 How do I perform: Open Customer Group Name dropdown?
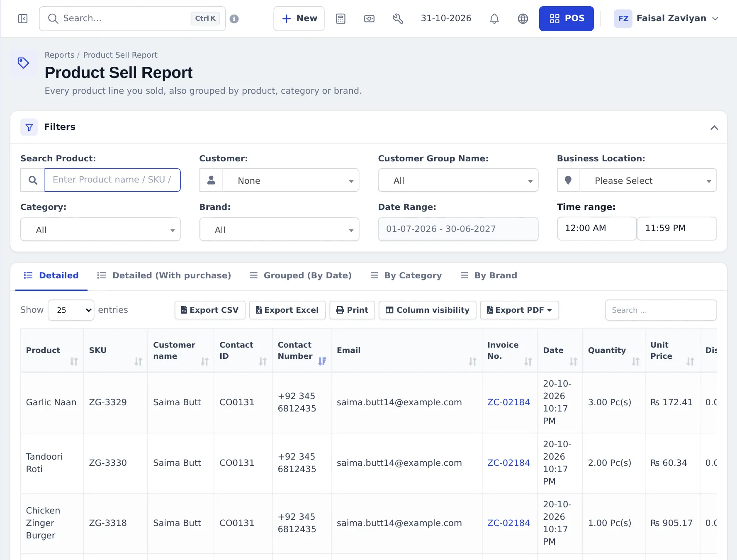point(458,180)
